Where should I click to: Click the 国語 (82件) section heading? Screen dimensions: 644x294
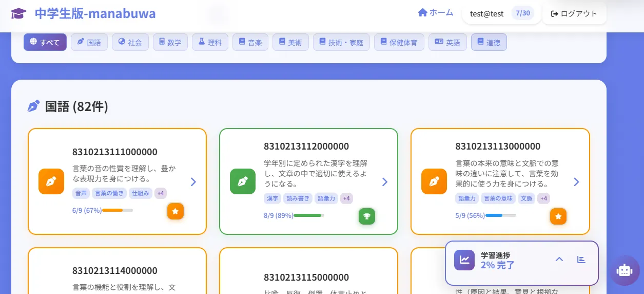76,106
